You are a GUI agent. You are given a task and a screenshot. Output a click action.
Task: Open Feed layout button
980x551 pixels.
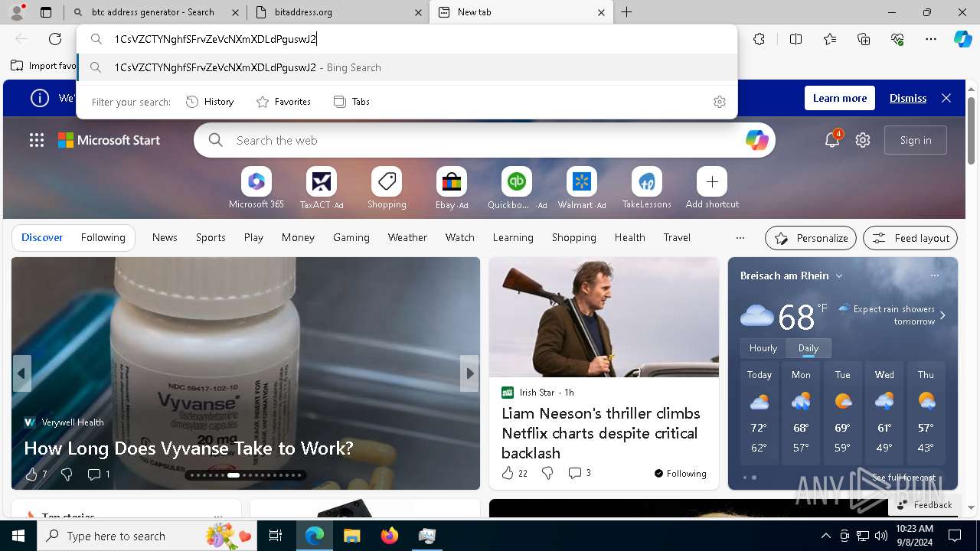910,238
